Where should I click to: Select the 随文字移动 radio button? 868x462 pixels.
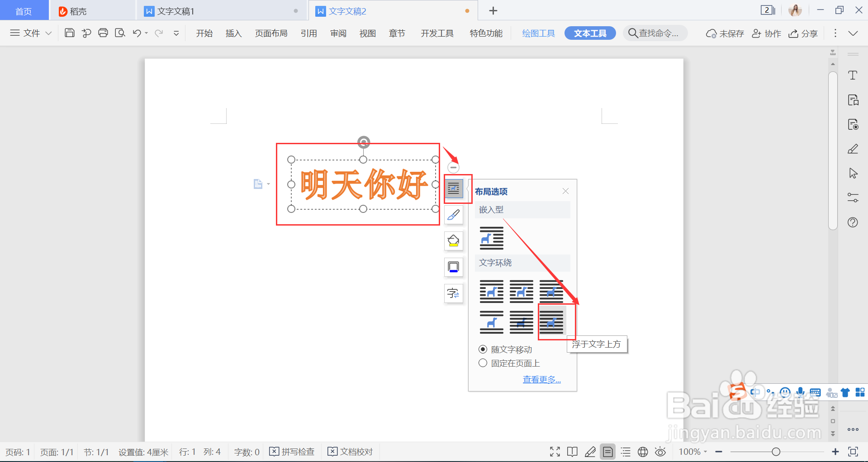pos(483,349)
